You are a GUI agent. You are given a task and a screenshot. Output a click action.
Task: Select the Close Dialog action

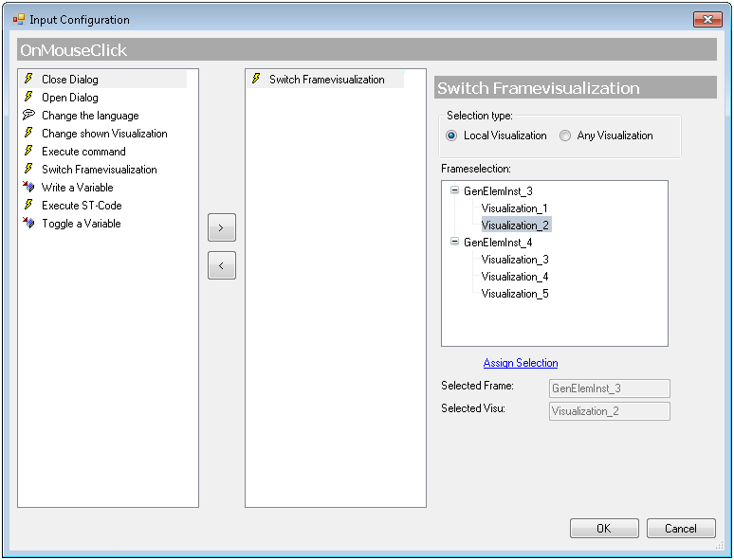(70, 80)
